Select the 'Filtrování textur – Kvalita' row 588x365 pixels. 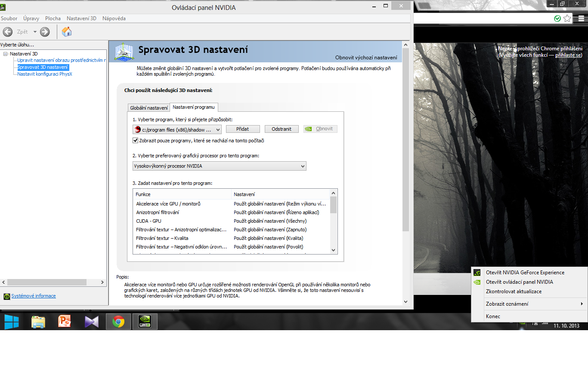tap(232, 238)
